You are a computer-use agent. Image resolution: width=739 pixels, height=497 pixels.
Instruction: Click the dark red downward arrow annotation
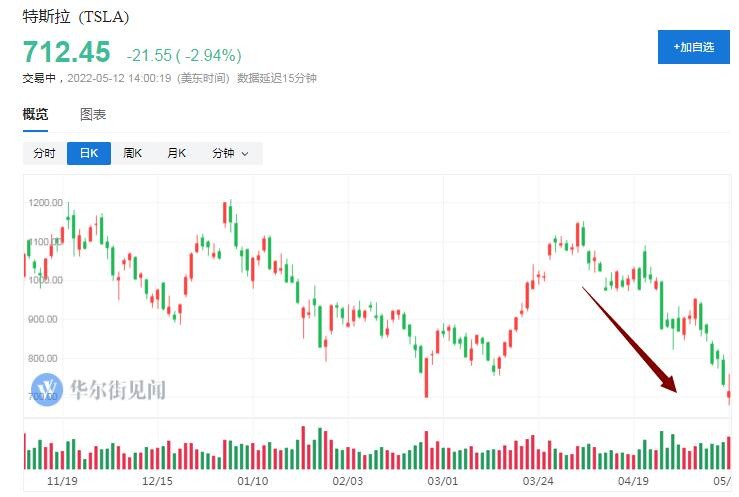(631, 339)
